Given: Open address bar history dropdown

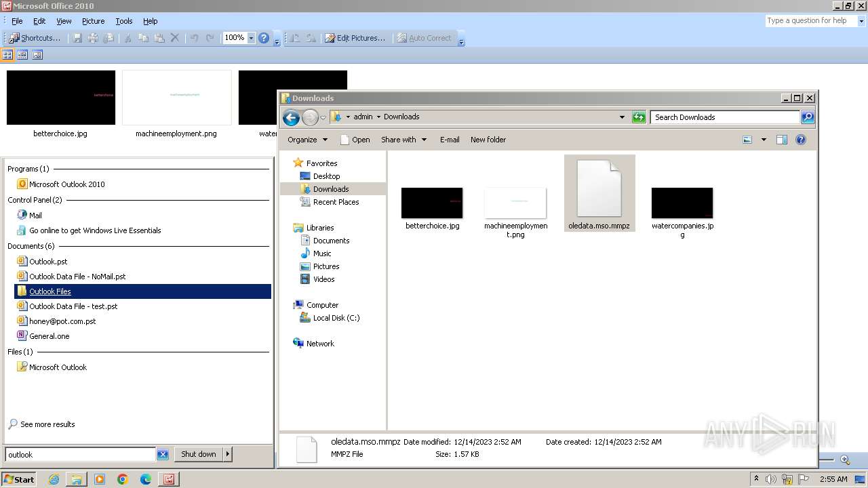Looking at the screenshot, I should (x=622, y=117).
